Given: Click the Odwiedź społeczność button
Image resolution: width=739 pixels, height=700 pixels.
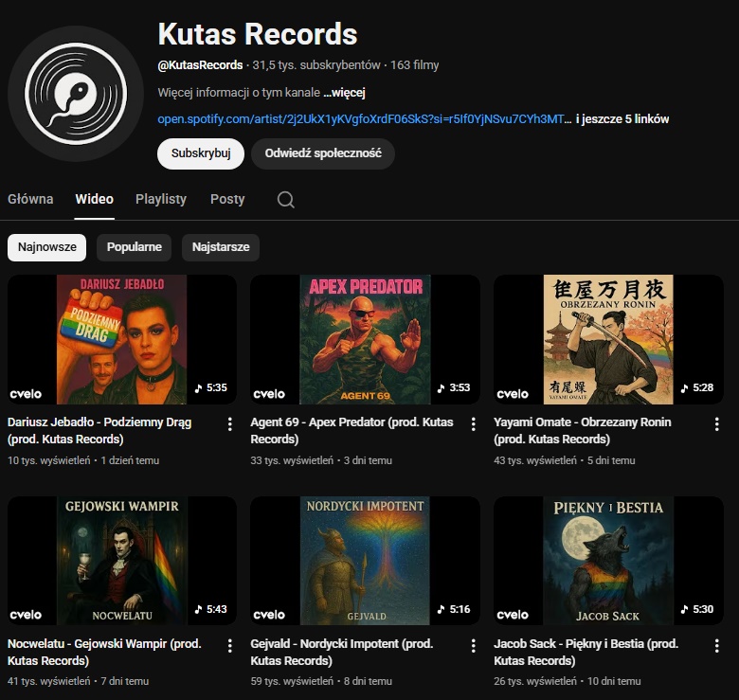Looking at the screenshot, I should pyautogui.click(x=323, y=153).
